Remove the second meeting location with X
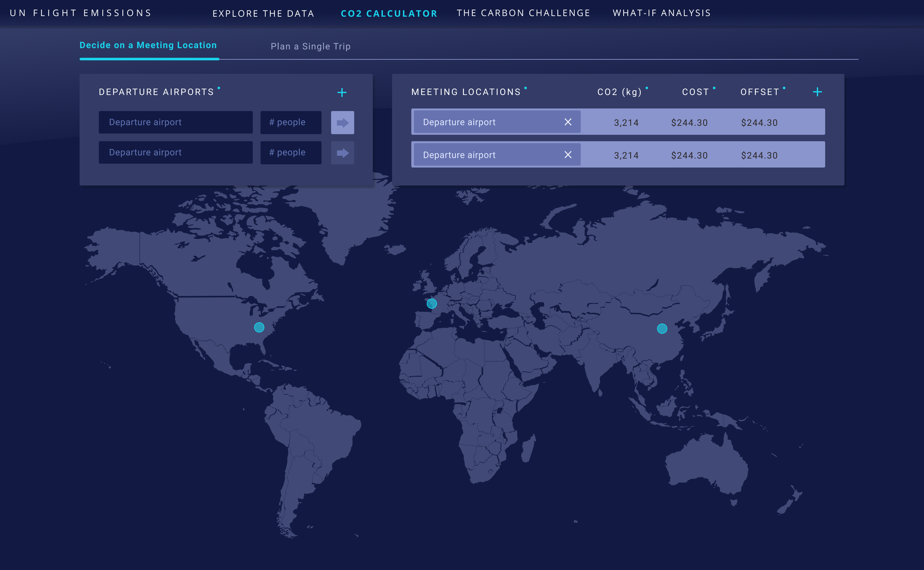 [568, 155]
